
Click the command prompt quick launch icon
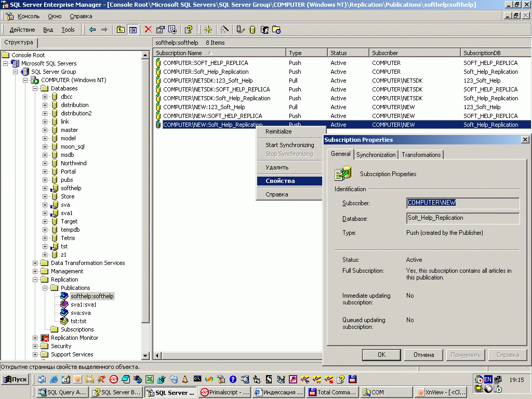[x=197, y=379]
